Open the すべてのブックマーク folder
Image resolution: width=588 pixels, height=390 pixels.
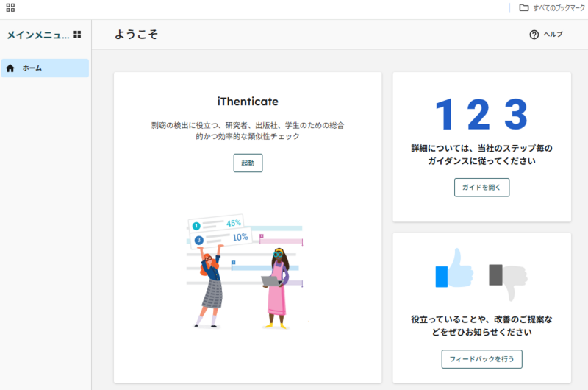(552, 8)
